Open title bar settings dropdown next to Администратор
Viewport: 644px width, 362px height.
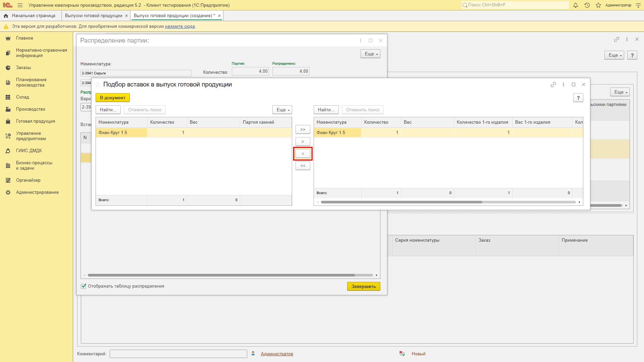(x=638, y=5)
